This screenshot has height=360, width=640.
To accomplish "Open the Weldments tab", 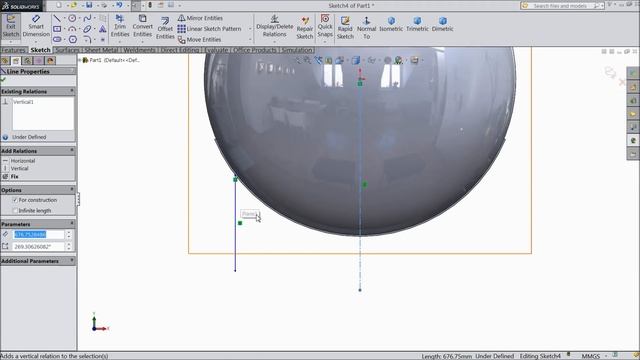I will point(139,50).
